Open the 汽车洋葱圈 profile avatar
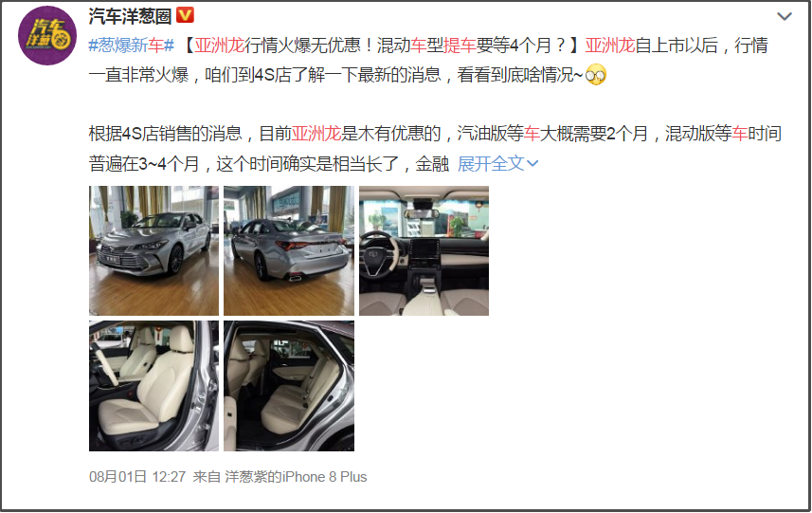The height and width of the screenshot is (513, 812). pos(47,35)
